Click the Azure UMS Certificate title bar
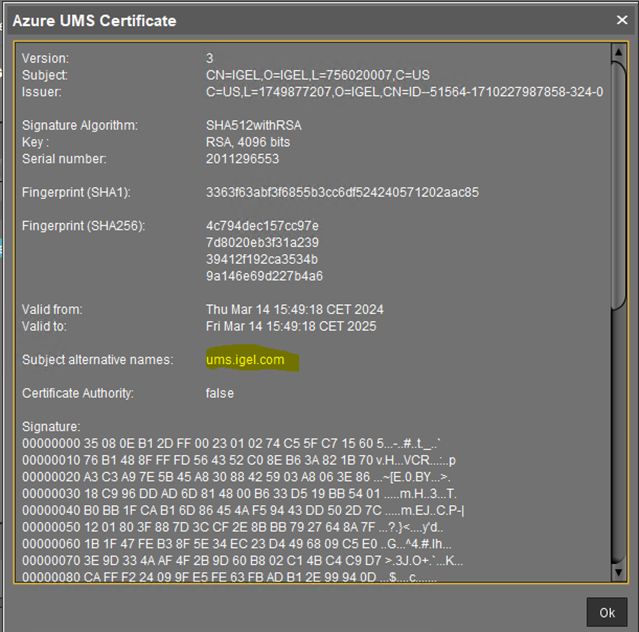Image resolution: width=639 pixels, height=632 pixels. point(300,19)
